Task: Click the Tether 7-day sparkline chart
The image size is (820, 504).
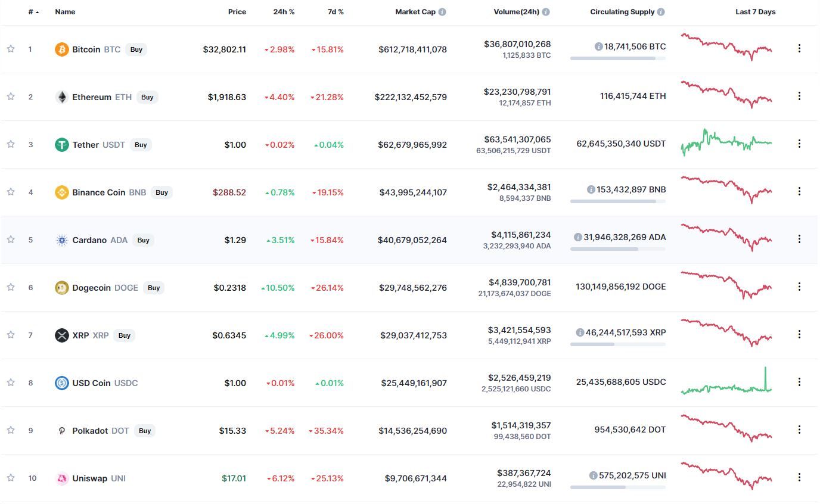Action: pos(726,142)
